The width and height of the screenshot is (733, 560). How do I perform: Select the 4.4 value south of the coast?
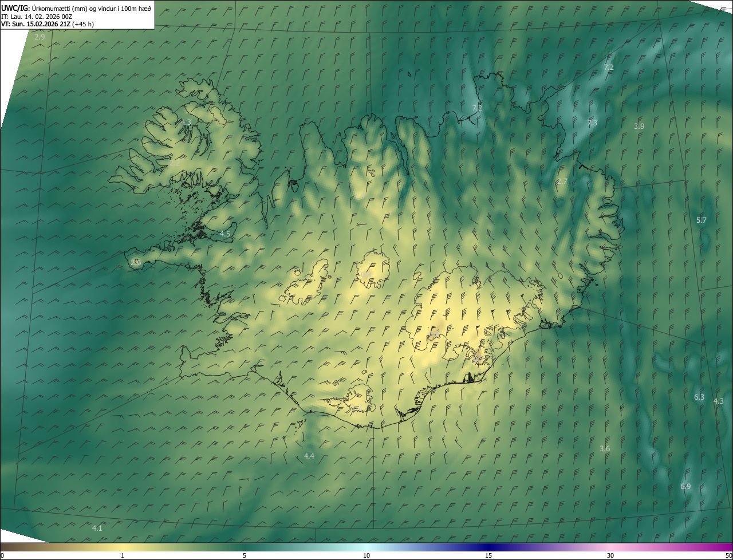point(309,456)
